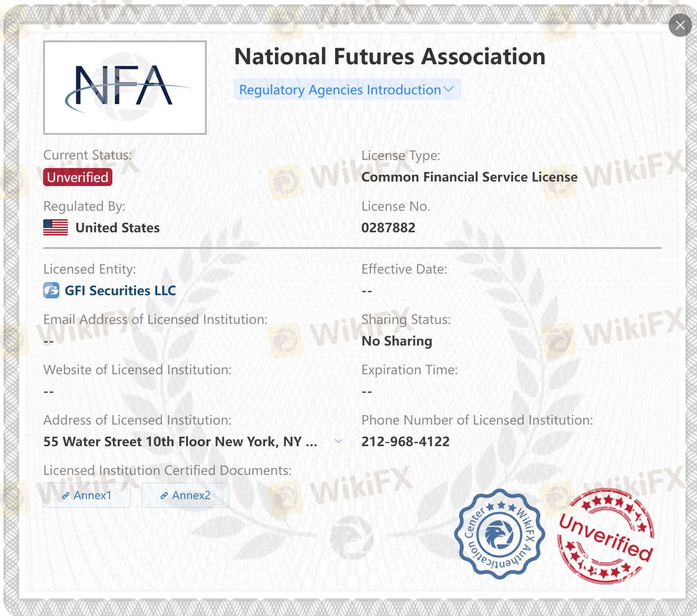The height and width of the screenshot is (616, 697).
Task: Select phone number 212-968-4122
Action: [405, 442]
